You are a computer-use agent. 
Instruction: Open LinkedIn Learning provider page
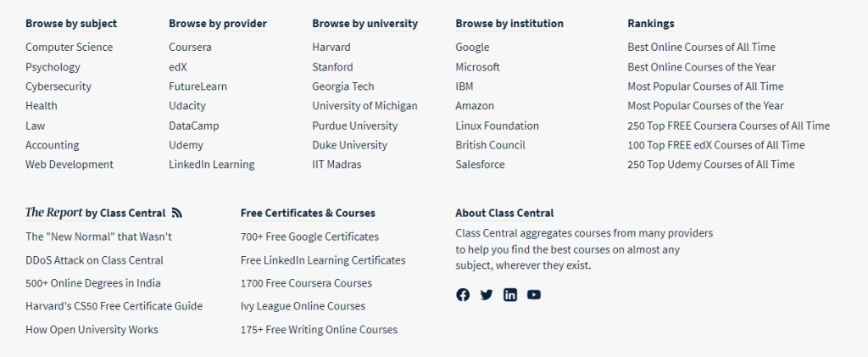[211, 165]
